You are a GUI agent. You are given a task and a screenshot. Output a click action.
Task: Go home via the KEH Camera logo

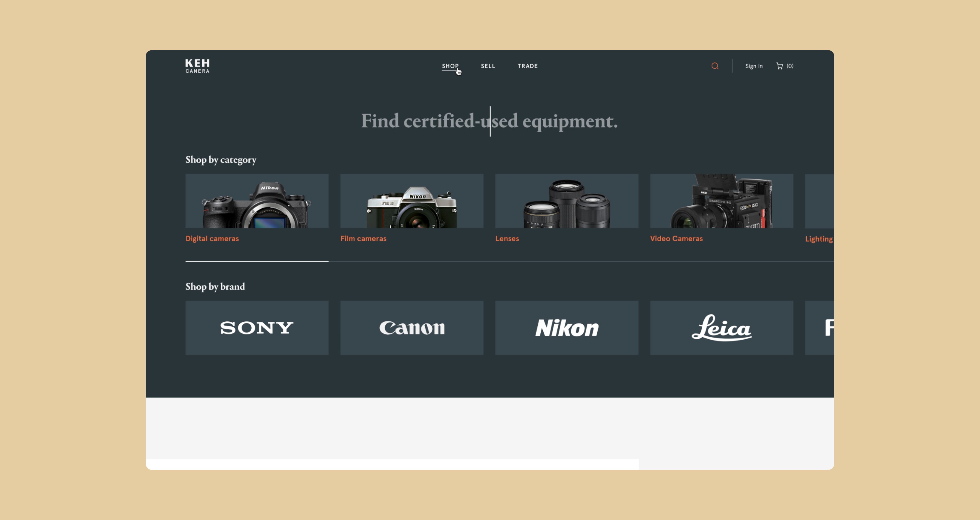[197, 66]
